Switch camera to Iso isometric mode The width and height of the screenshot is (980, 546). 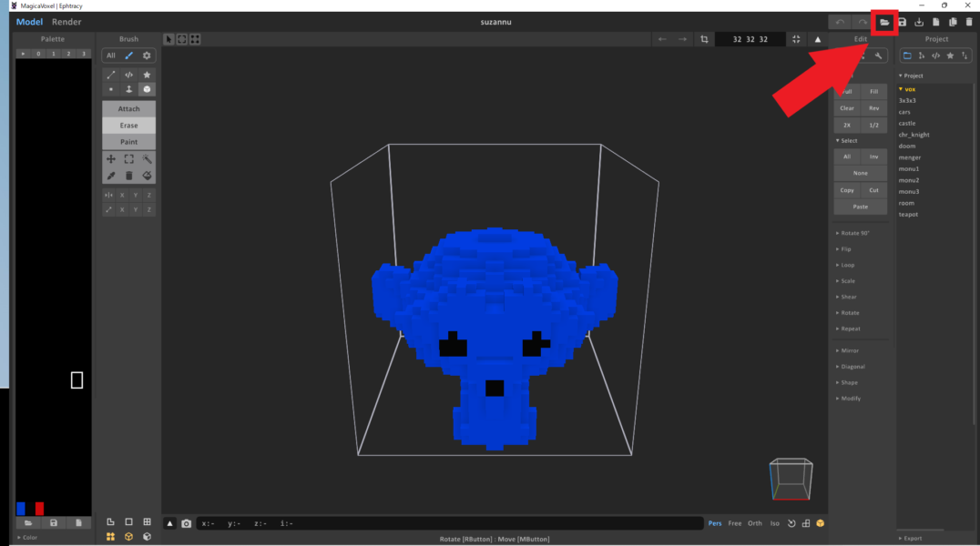tap(775, 523)
